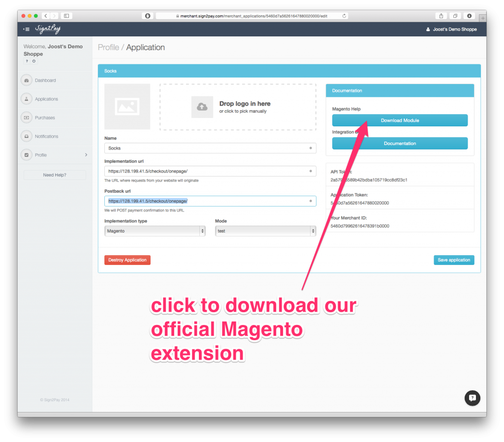
Task: Go forward using the browser forward arrow
Action: point(54,16)
